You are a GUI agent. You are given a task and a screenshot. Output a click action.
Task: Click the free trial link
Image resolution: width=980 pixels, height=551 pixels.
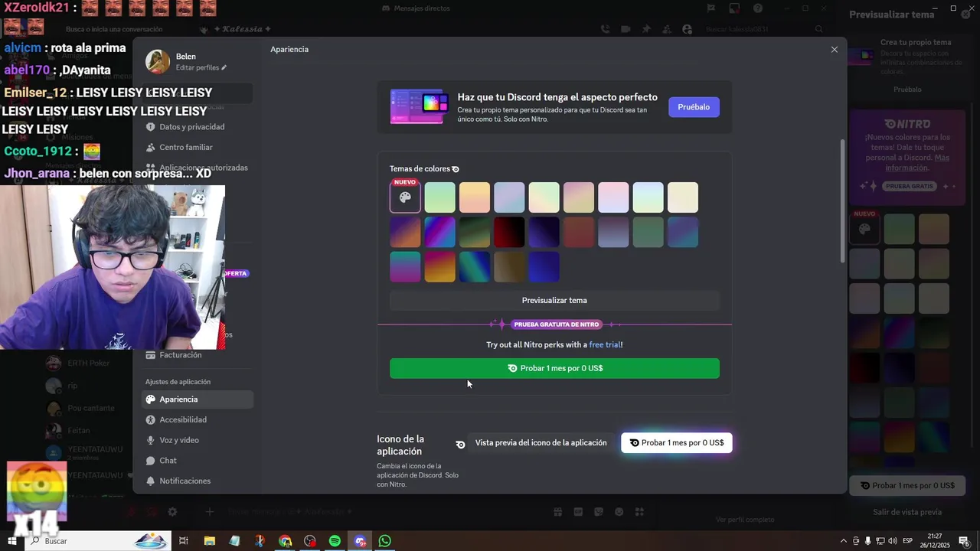pyautogui.click(x=605, y=345)
